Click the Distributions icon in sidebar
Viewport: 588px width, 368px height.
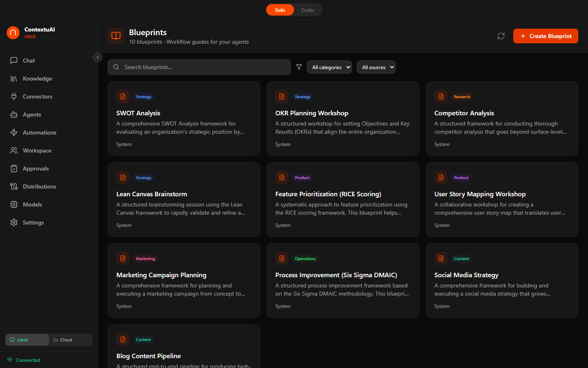(14, 186)
